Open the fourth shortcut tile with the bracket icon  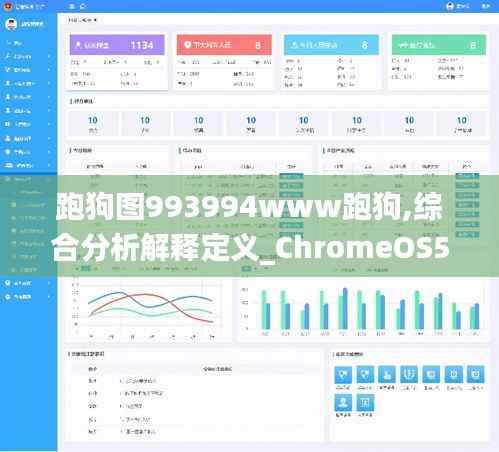(409, 374)
